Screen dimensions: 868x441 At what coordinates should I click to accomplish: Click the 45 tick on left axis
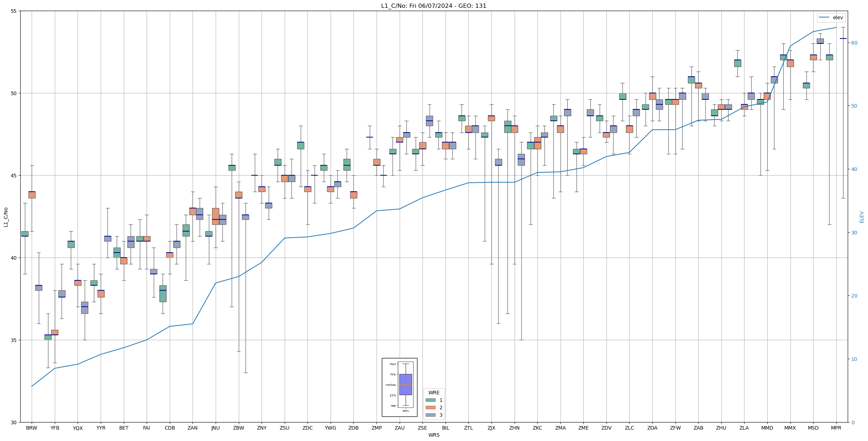pos(14,176)
